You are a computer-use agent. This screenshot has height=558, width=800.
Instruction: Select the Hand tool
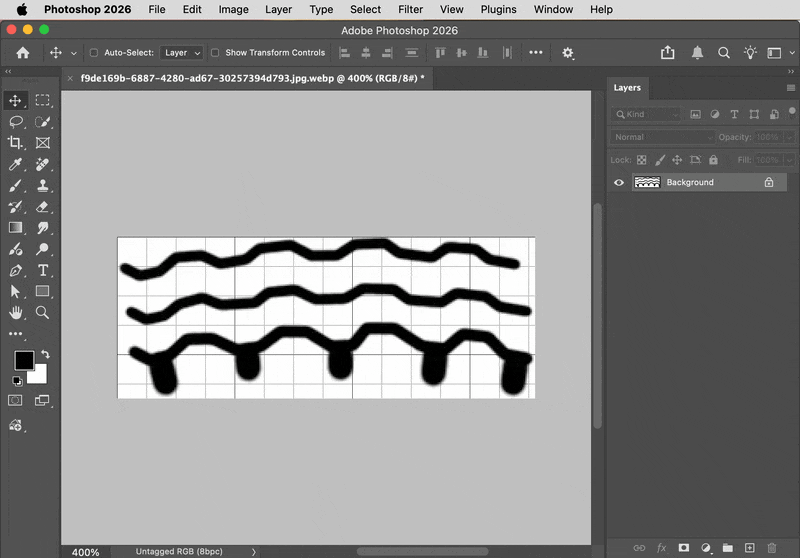click(x=15, y=312)
